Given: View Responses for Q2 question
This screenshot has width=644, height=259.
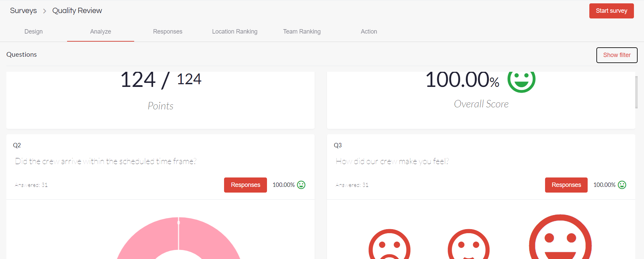Looking at the screenshot, I should tap(246, 185).
